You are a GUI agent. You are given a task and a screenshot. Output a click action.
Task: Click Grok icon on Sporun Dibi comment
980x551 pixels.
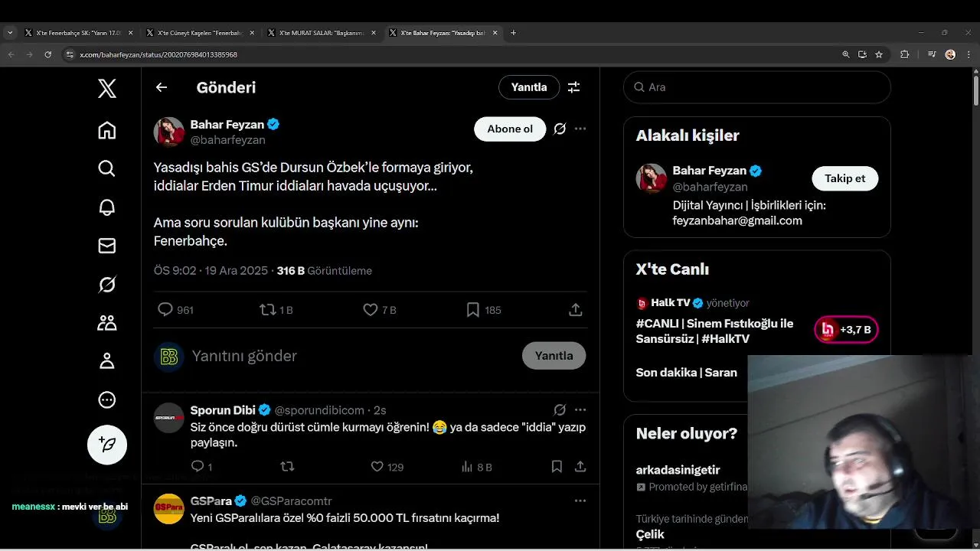560,409
